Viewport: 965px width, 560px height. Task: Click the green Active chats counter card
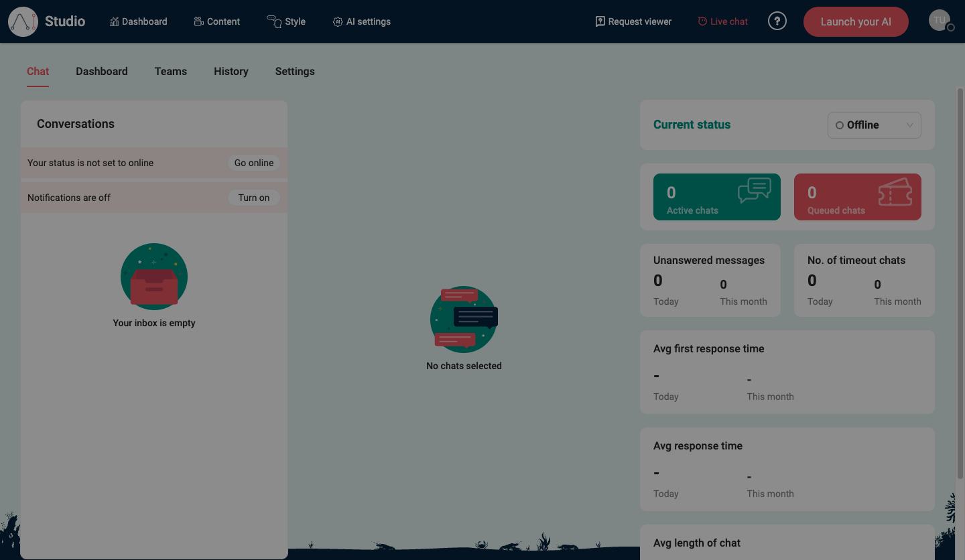click(716, 196)
